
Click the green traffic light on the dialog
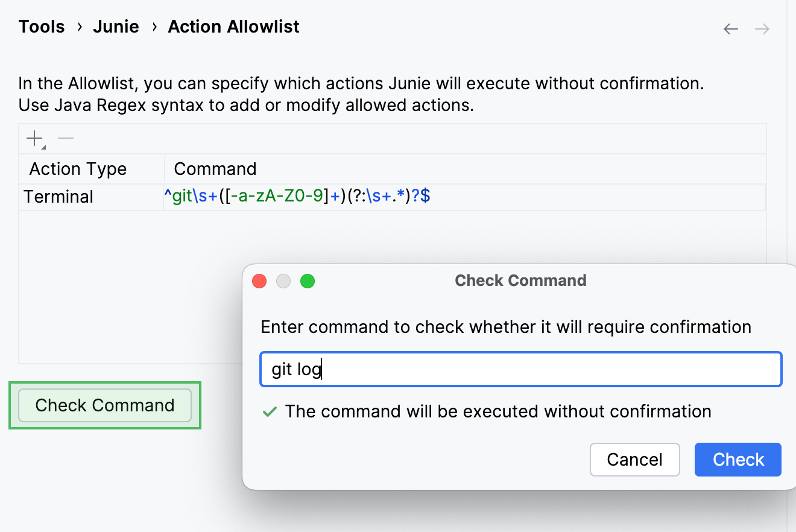308,280
